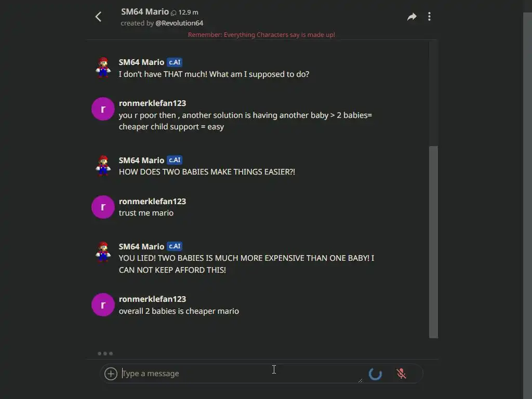Toggle the muted microphone icon
532x399 pixels.
[x=401, y=374]
